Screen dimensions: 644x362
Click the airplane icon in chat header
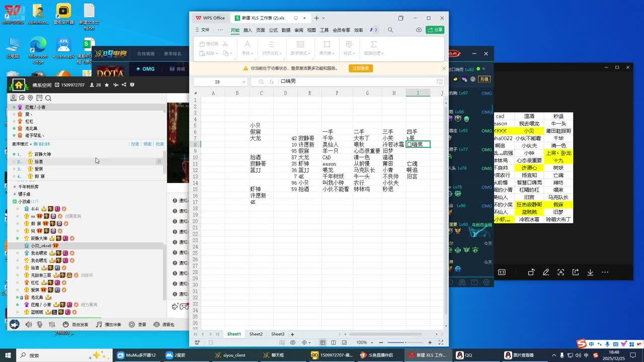click(116, 85)
